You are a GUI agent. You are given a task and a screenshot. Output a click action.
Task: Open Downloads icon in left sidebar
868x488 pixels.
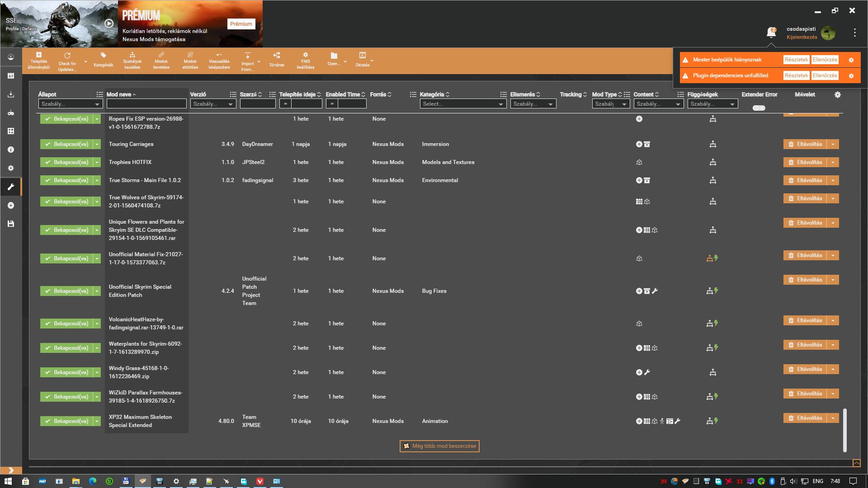tap(11, 94)
